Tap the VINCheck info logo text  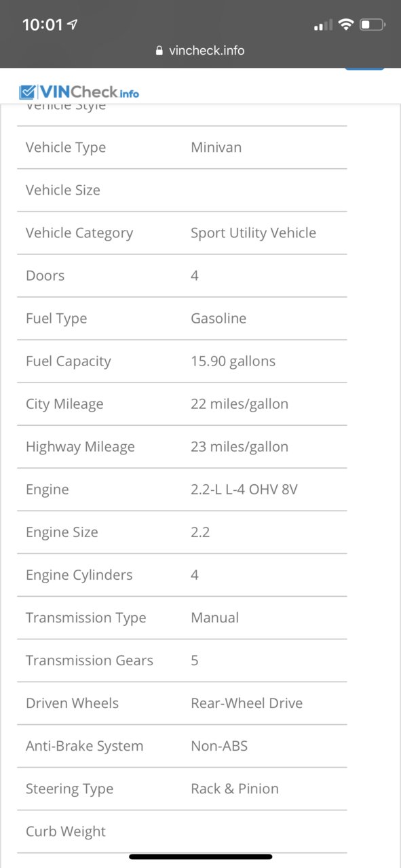(89, 92)
